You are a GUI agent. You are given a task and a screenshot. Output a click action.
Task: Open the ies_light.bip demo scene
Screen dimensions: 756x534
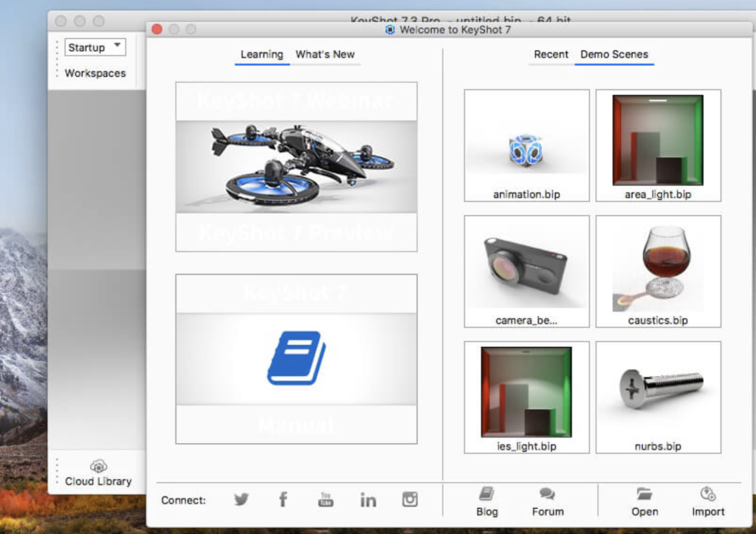(526, 397)
